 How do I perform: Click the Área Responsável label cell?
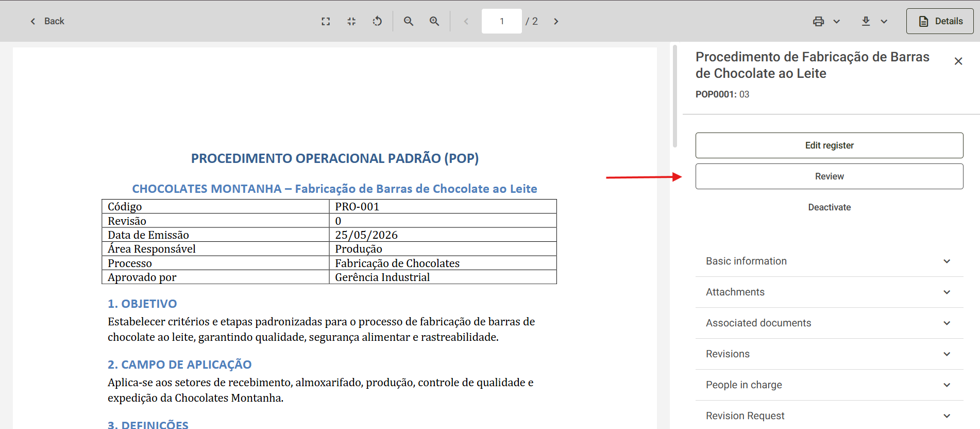(215, 249)
